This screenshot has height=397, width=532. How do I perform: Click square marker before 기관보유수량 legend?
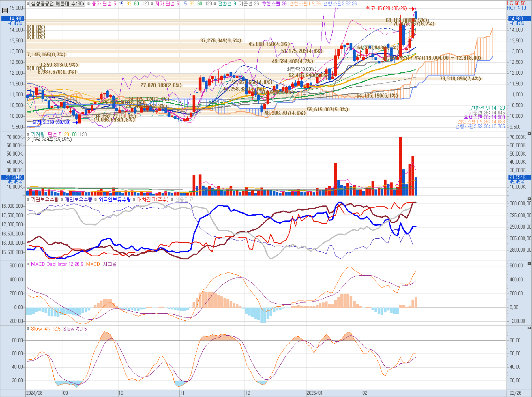tap(28, 199)
